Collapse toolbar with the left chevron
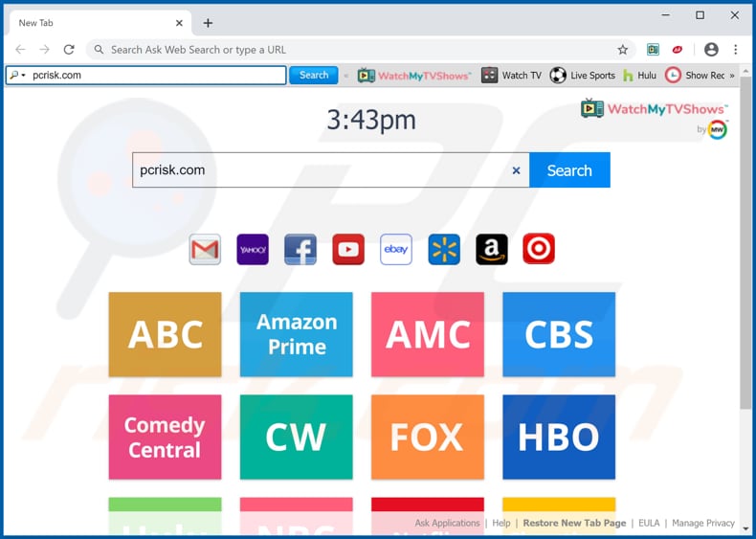The image size is (756, 539). coord(345,76)
